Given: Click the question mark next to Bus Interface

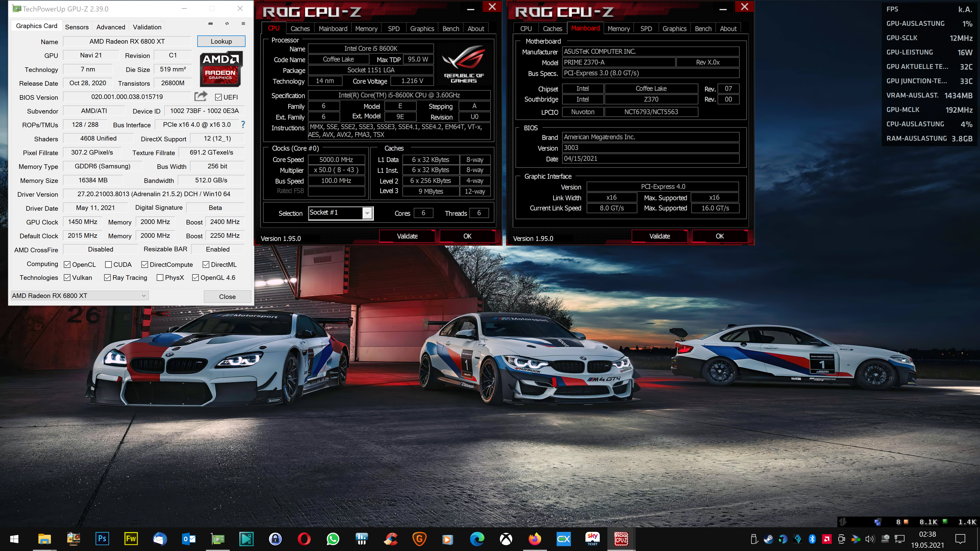Looking at the screenshot, I should tap(243, 124).
